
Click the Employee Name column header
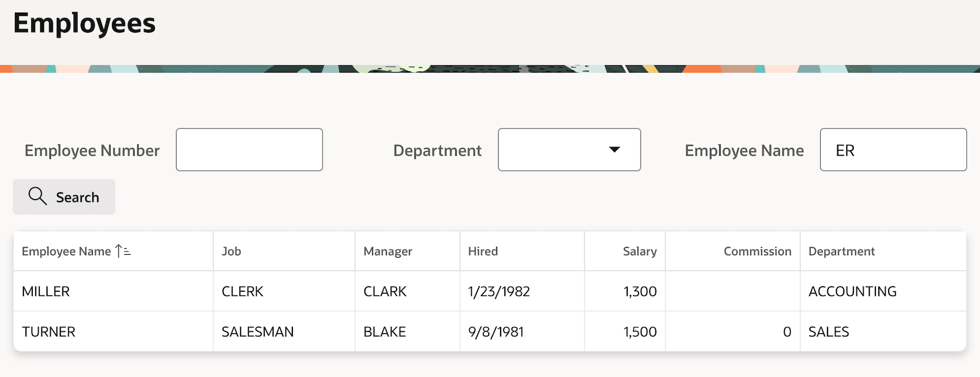[x=66, y=252]
